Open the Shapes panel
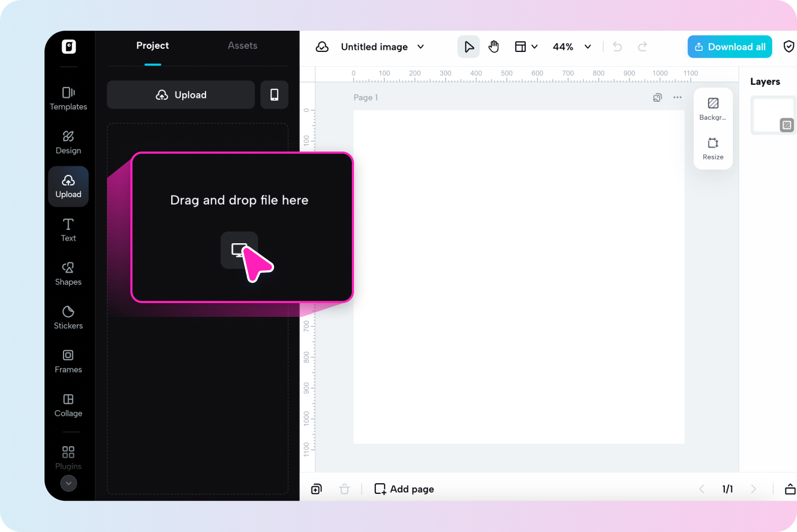Screen dimensions: 797x532 pos(68,274)
